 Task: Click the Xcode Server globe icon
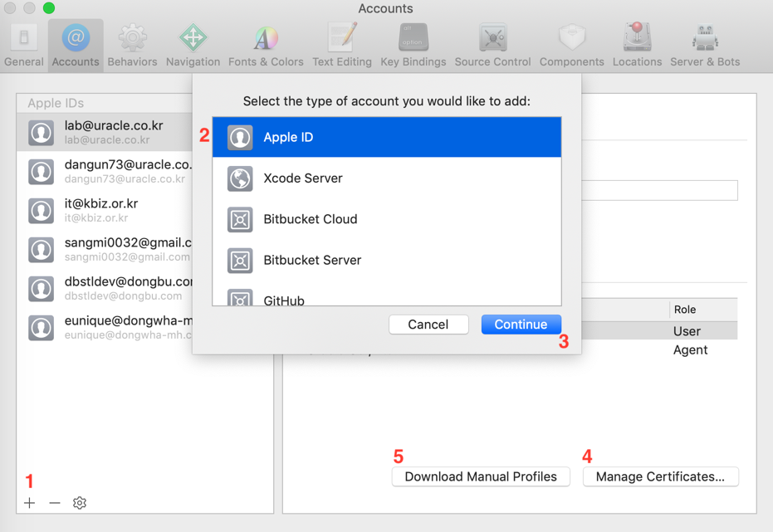click(x=240, y=178)
